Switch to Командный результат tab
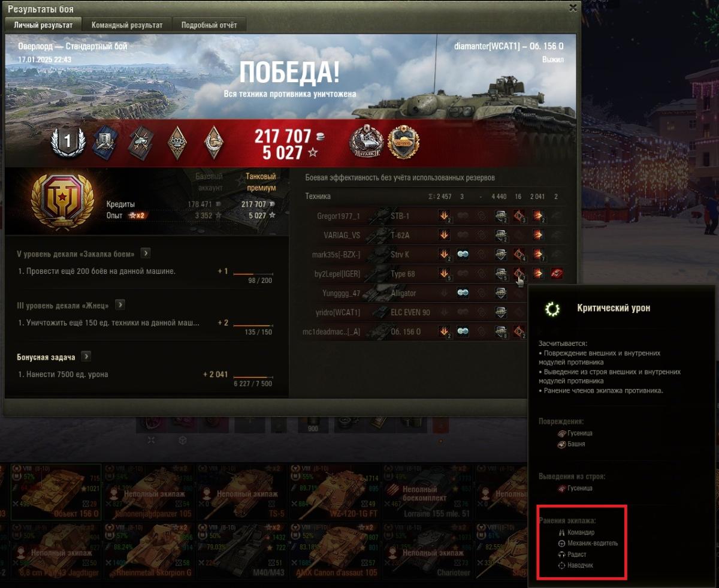Viewport: 719px width, 588px height. 126,25
